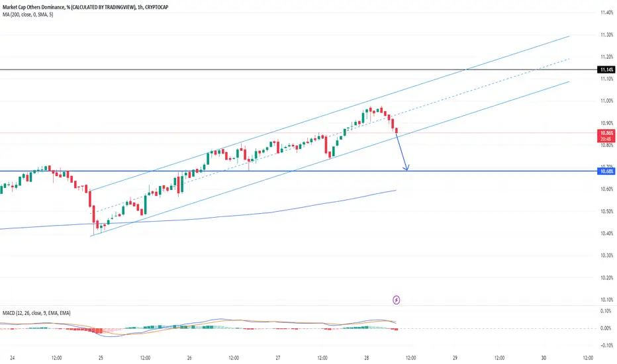Click the blue 10.68% price label
Viewport: 617px width, 364px height.
[606, 171]
